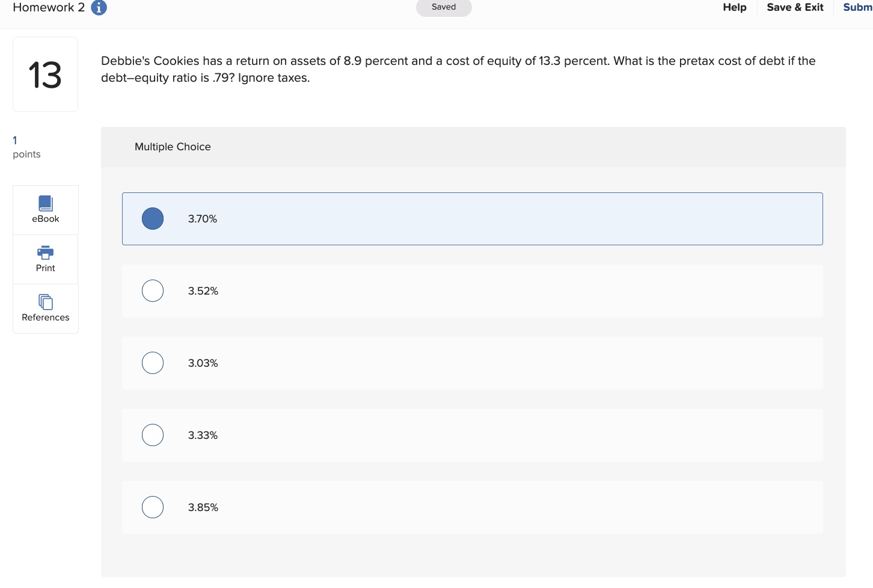
Task: Pick the 3.33% radio button
Action: [153, 435]
